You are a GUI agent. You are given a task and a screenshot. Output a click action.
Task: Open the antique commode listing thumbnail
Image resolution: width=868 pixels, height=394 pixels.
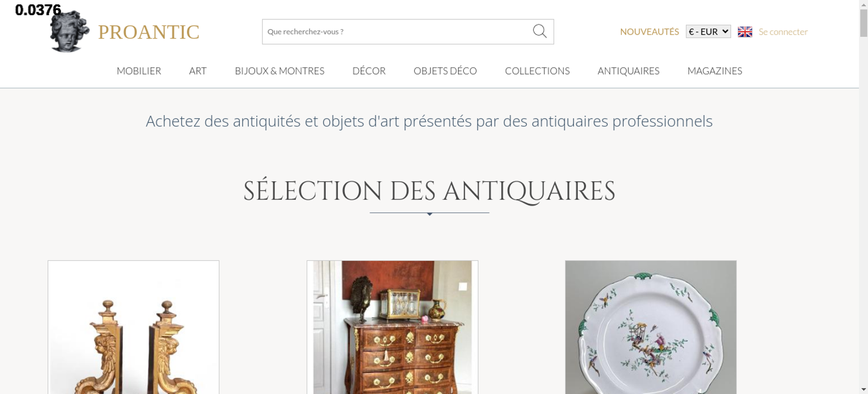pos(392,327)
